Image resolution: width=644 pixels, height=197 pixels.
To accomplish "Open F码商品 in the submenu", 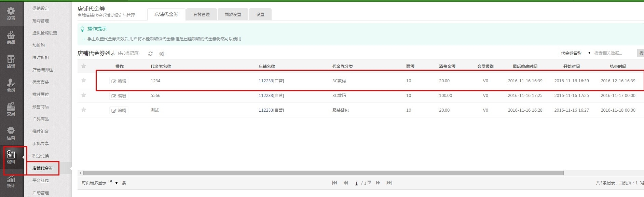I will (x=41, y=119).
